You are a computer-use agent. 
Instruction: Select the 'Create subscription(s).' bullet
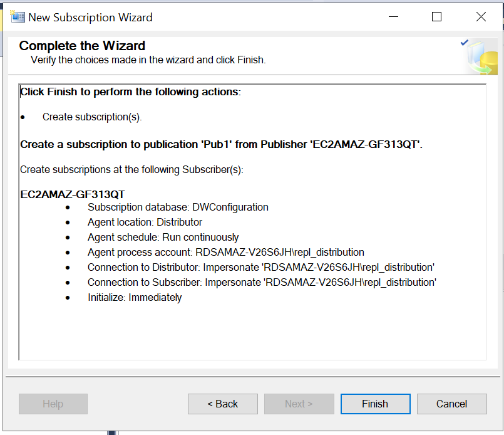(92, 117)
